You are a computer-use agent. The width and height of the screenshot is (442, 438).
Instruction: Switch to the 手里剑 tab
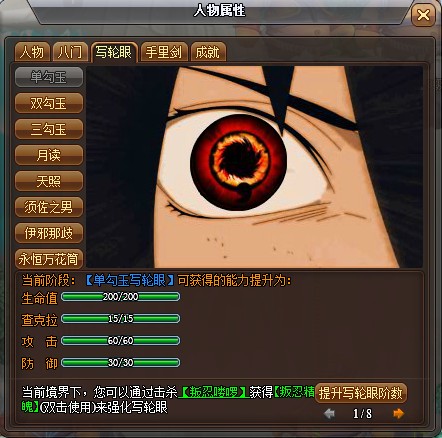(164, 52)
